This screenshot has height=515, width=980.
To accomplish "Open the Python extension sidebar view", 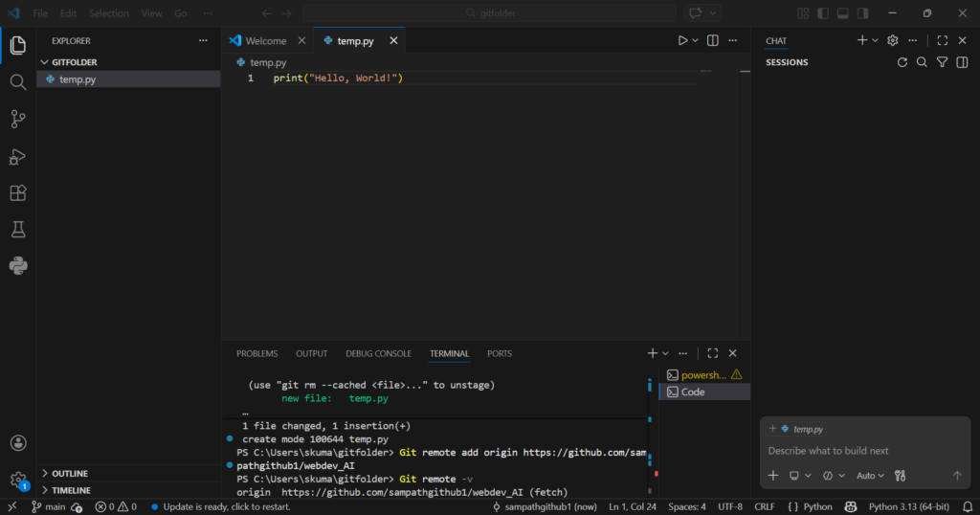I will pyautogui.click(x=17, y=265).
